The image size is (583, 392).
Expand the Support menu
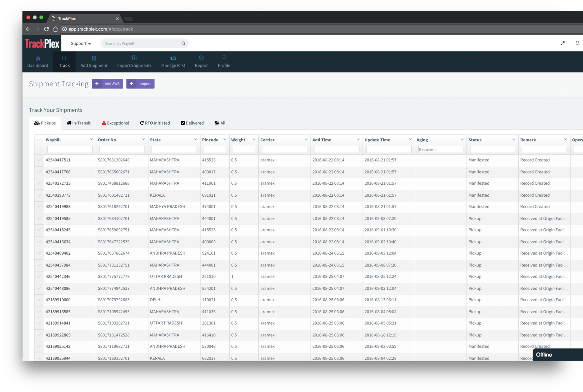[80, 43]
